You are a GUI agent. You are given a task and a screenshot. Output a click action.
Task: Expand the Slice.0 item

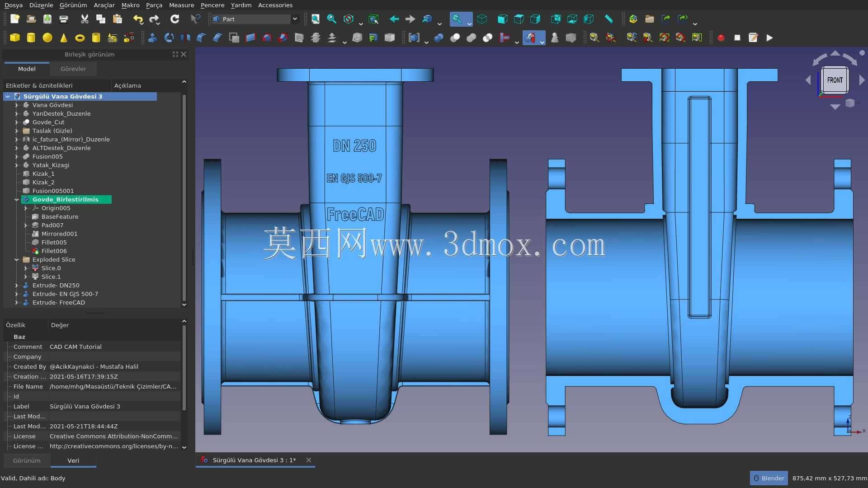26,268
